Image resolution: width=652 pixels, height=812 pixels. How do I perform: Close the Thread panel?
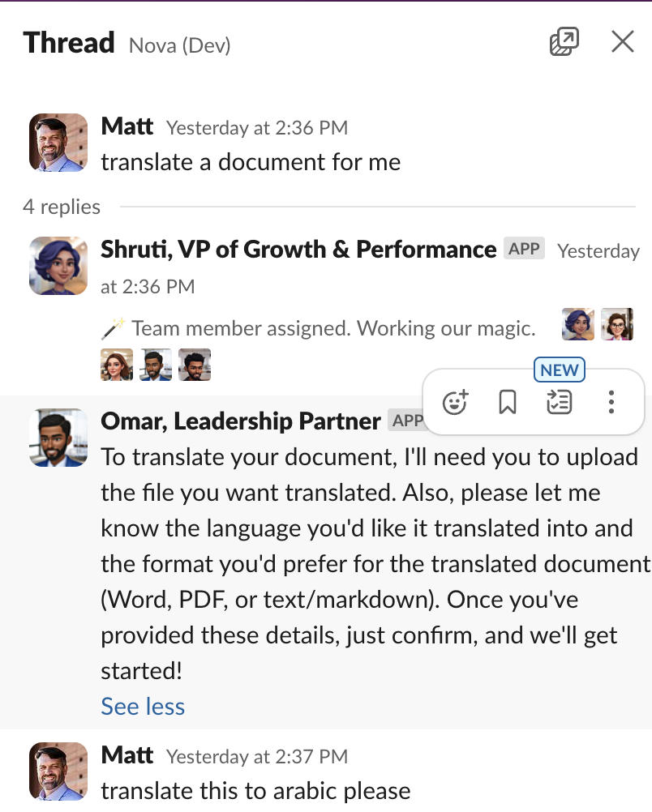622,42
